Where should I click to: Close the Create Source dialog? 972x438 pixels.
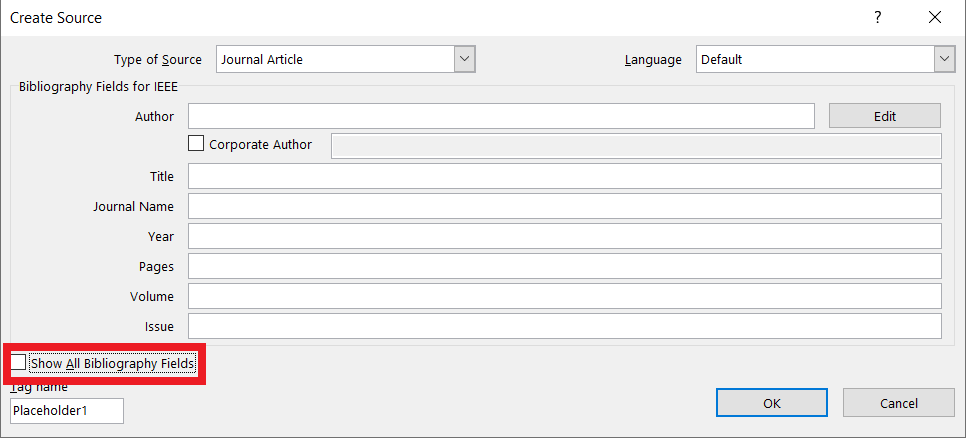(934, 17)
